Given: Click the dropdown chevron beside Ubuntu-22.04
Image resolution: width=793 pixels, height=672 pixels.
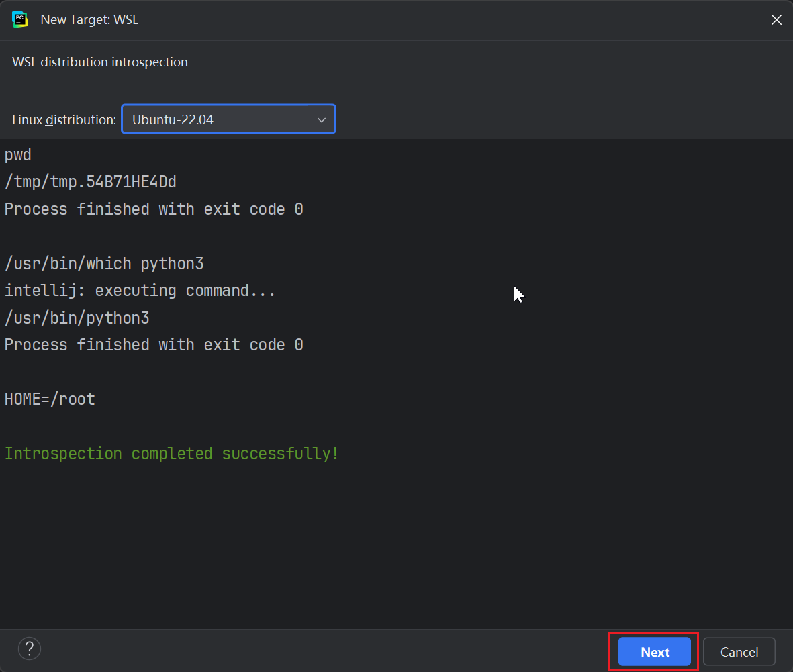Looking at the screenshot, I should (322, 120).
